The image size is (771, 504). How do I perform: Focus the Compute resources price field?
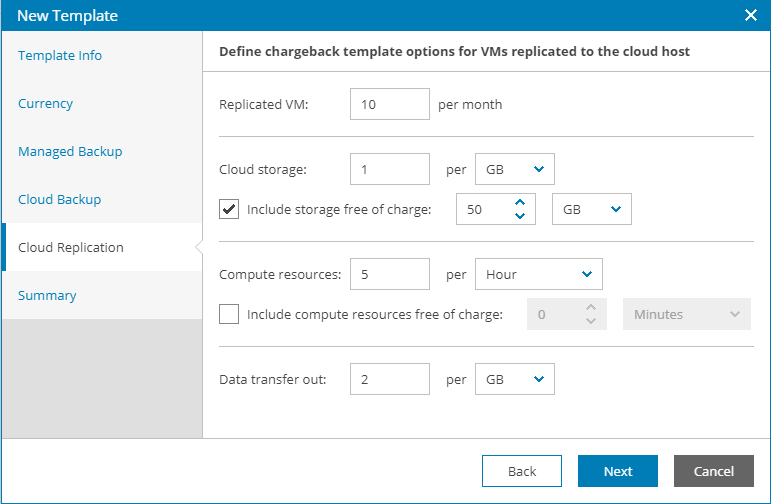pyautogui.click(x=390, y=273)
